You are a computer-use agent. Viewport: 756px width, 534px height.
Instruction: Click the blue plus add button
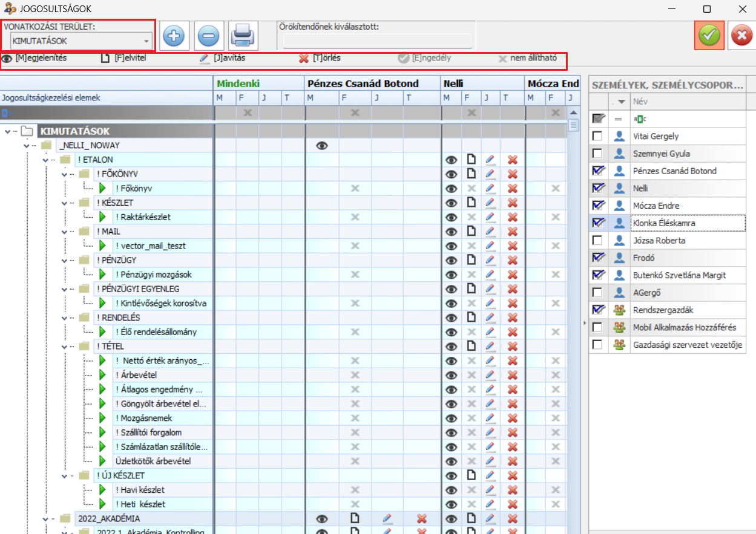[x=174, y=36]
